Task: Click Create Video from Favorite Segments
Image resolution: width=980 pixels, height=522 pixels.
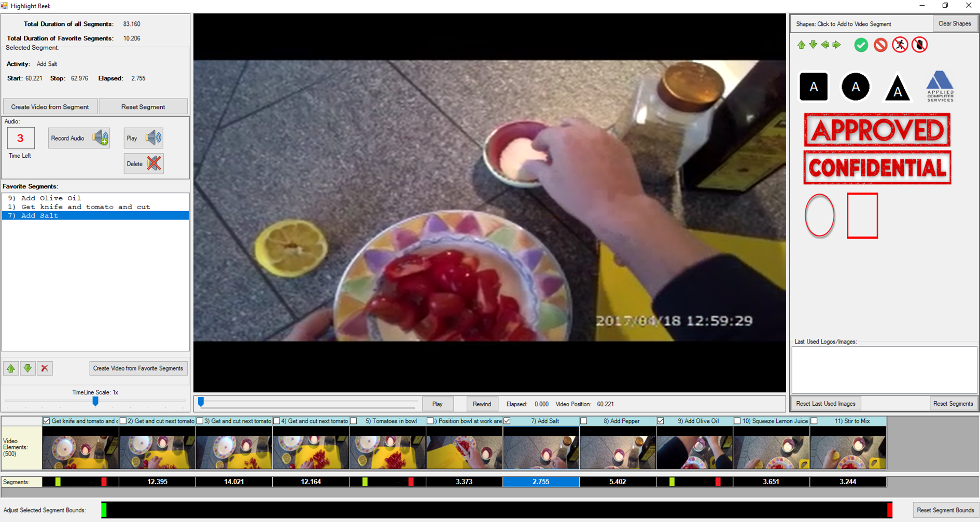Action: pos(137,368)
